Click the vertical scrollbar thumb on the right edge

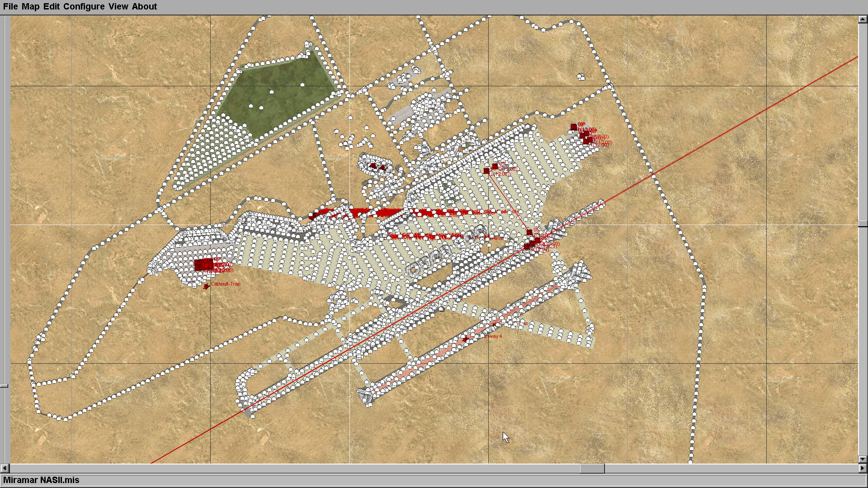click(x=862, y=224)
